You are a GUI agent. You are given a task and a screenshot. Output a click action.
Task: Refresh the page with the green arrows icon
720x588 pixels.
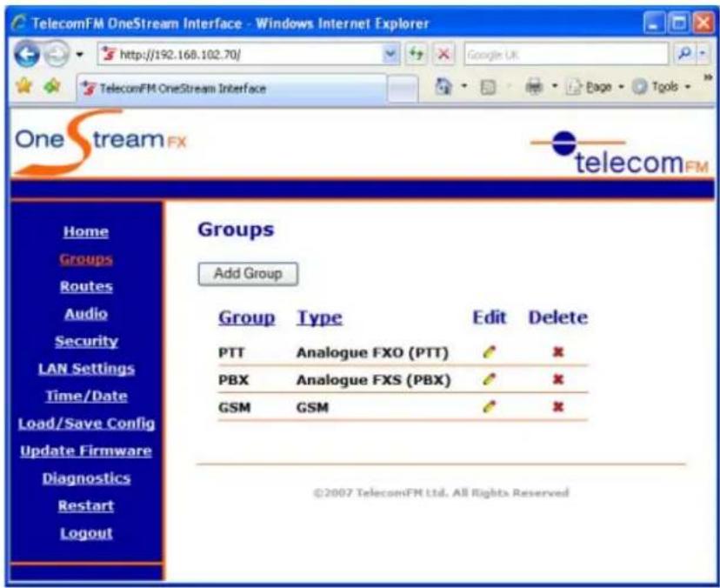(417, 54)
